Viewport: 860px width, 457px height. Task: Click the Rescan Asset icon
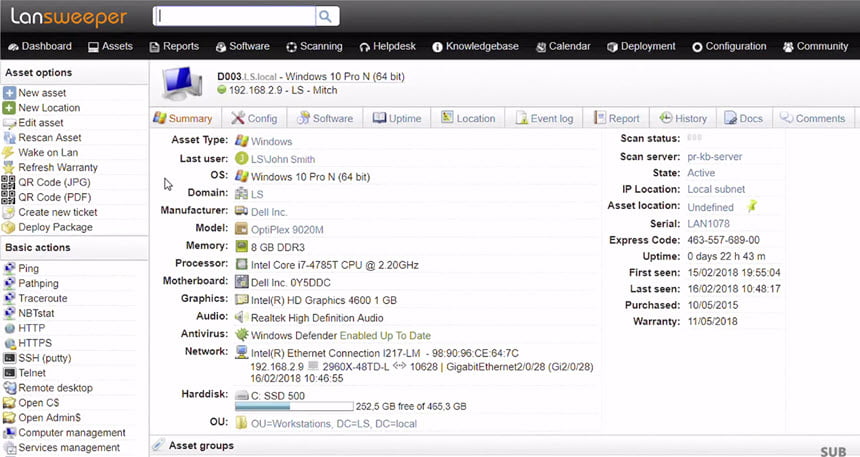click(x=9, y=137)
